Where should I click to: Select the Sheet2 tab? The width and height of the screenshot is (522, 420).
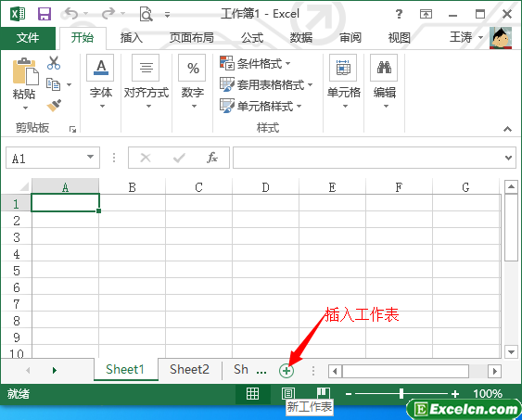[x=189, y=369]
